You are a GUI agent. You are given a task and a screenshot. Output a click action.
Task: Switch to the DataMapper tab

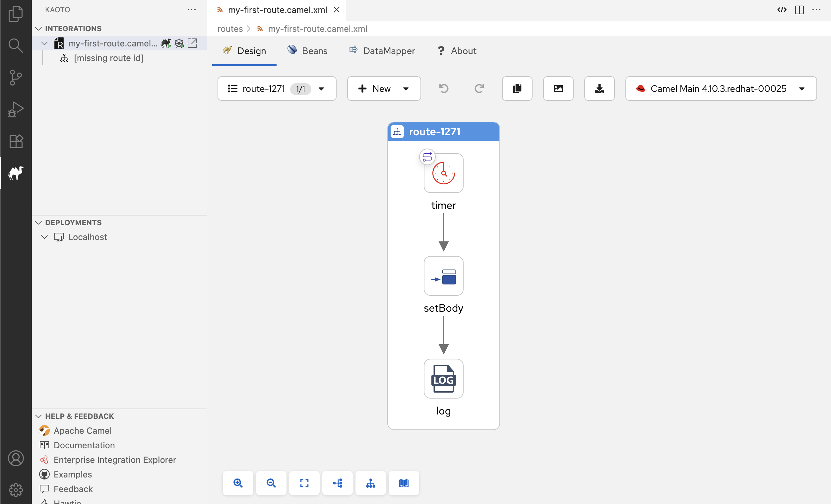[x=382, y=51]
